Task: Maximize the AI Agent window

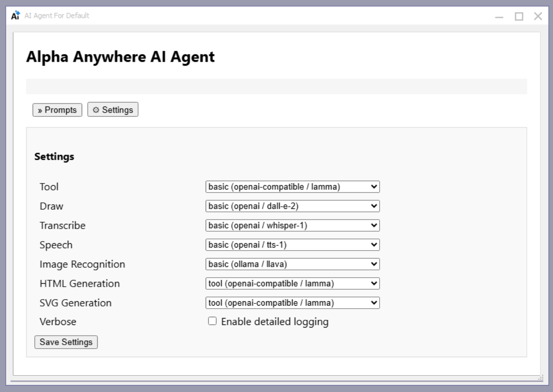Action: (519, 16)
